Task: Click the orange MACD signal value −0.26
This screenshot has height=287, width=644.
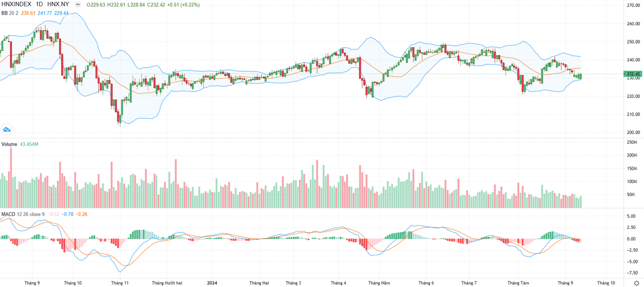Action: pyautogui.click(x=81, y=214)
